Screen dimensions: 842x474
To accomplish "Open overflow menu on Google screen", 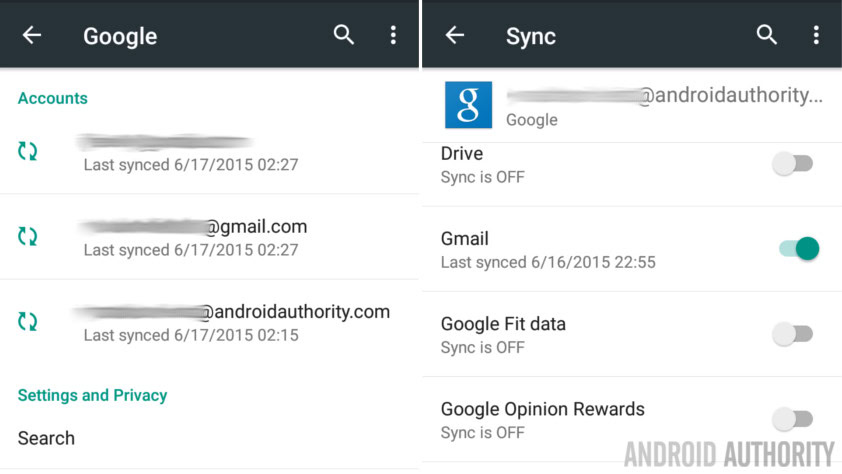I will (393, 36).
